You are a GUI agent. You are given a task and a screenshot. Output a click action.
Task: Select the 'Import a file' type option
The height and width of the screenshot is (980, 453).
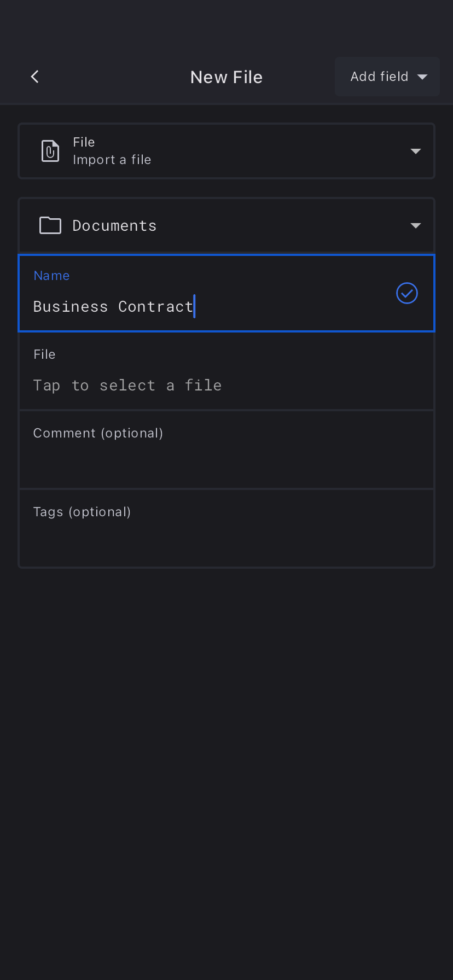[112, 160]
